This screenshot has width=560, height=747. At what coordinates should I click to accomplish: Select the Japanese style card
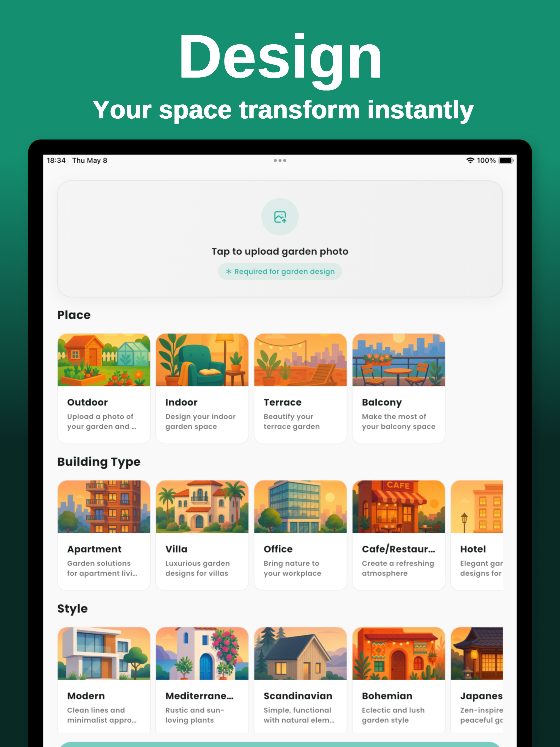tap(477, 679)
